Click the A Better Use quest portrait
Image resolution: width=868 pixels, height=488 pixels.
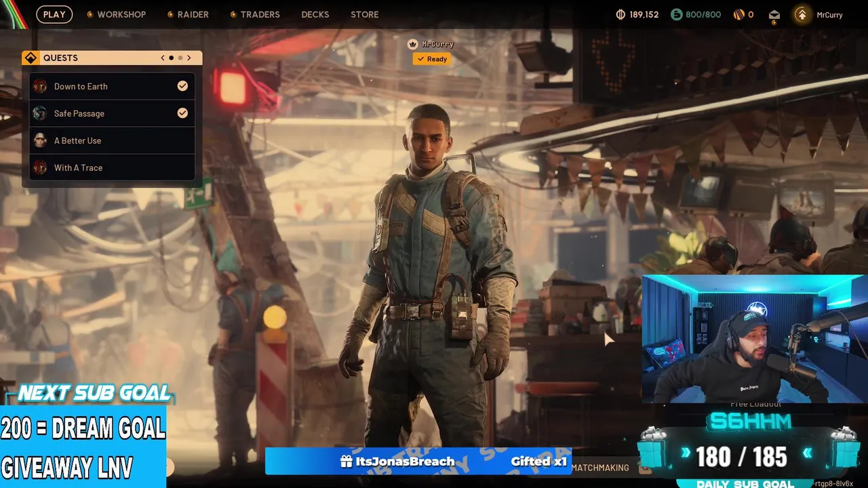tap(40, 140)
